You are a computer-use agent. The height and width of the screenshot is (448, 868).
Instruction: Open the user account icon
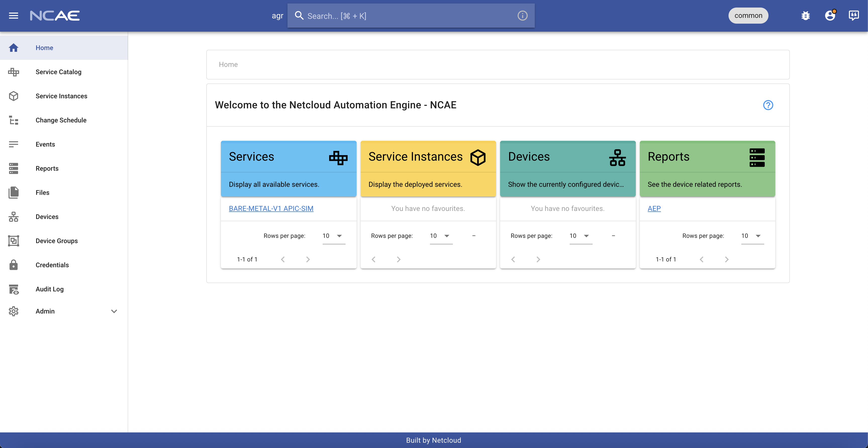[830, 16]
